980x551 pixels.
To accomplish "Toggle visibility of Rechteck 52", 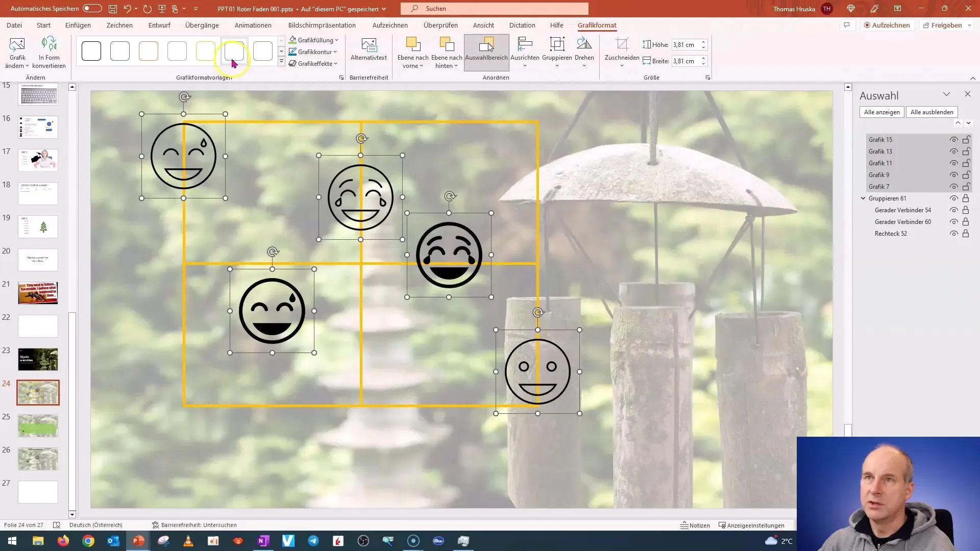I will point(953,234).
